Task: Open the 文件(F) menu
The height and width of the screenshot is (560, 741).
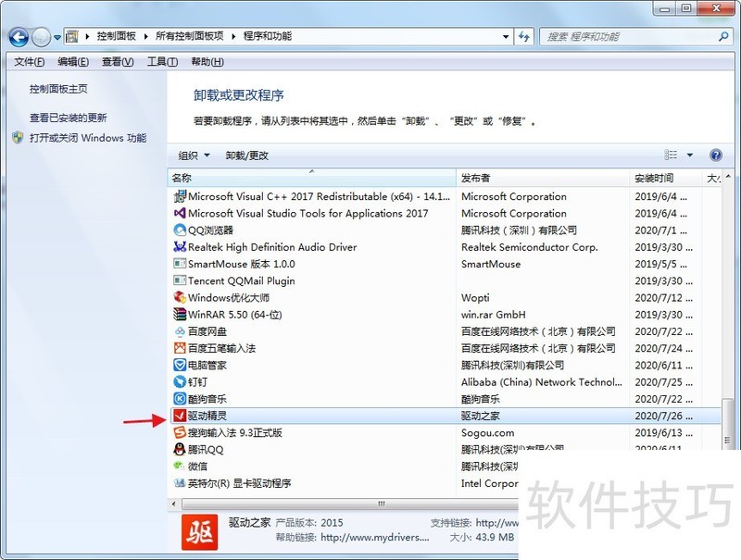Action: (x=30, y=62)
